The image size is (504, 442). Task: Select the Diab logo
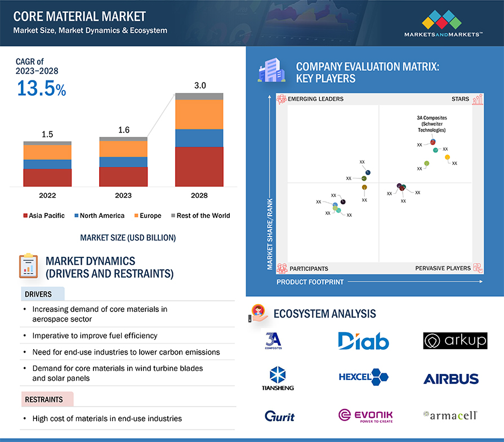[363, 341]
